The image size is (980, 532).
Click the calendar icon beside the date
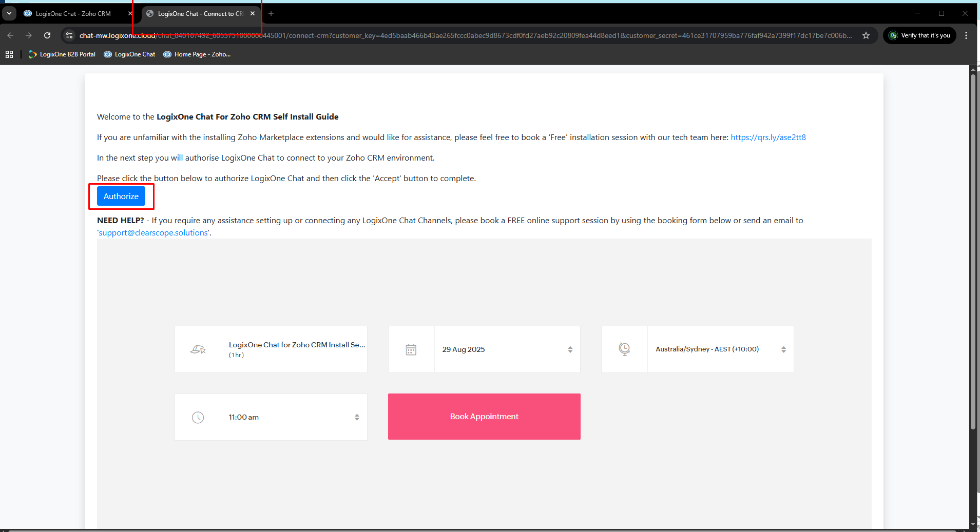tap(411, 350)
